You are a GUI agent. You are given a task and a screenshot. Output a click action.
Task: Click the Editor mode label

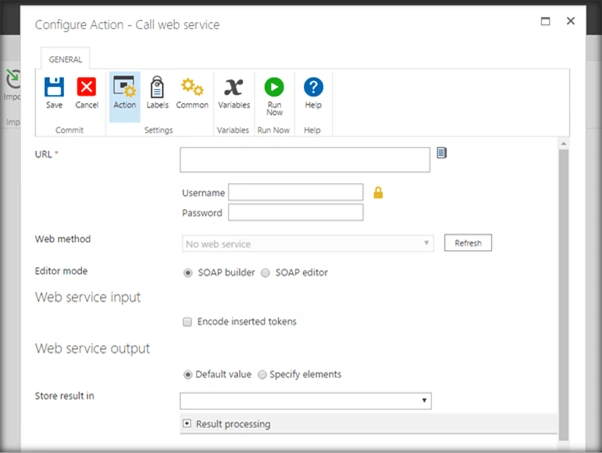61,271
